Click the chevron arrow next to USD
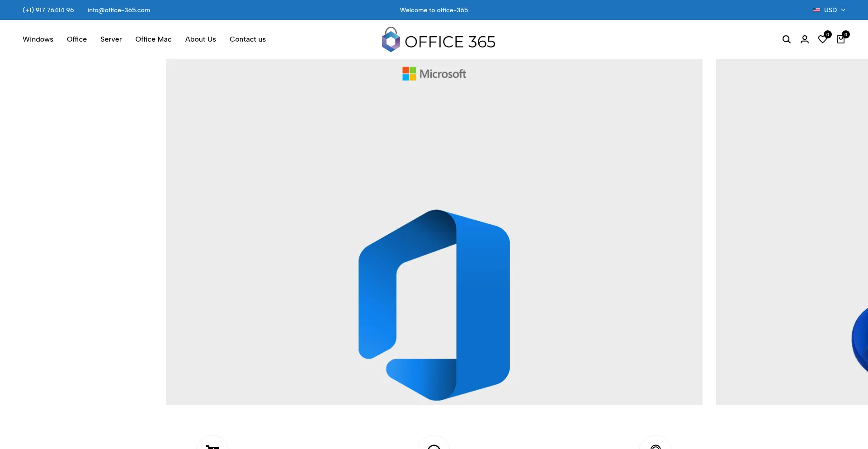 point(843,10)
